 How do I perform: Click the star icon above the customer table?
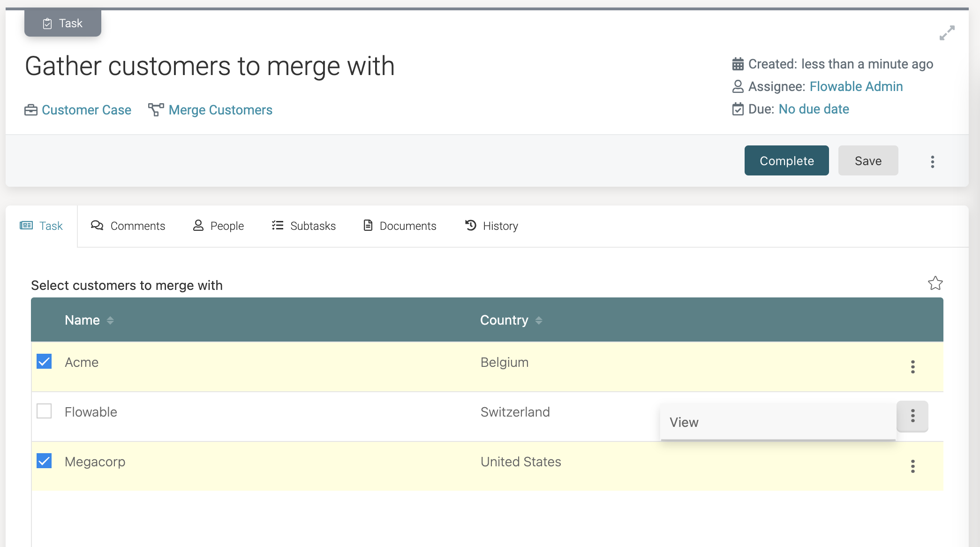pyautogui.click(x=935, y=283)
